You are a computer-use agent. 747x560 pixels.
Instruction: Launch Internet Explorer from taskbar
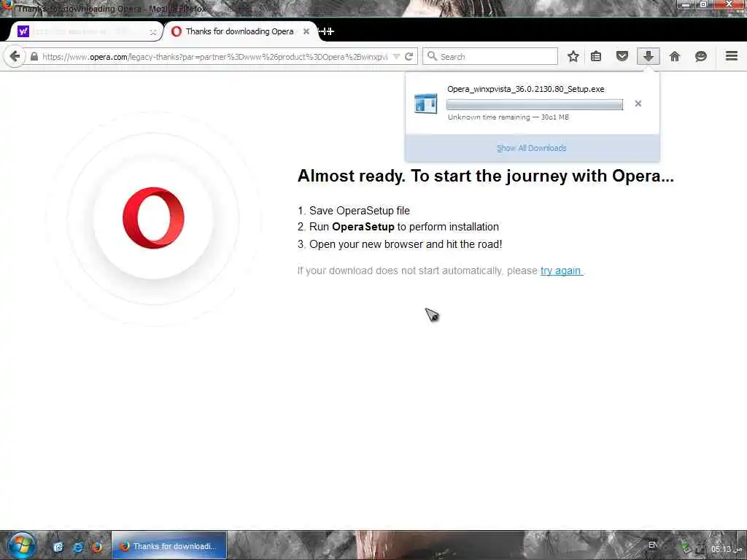[x=77, y=547]
